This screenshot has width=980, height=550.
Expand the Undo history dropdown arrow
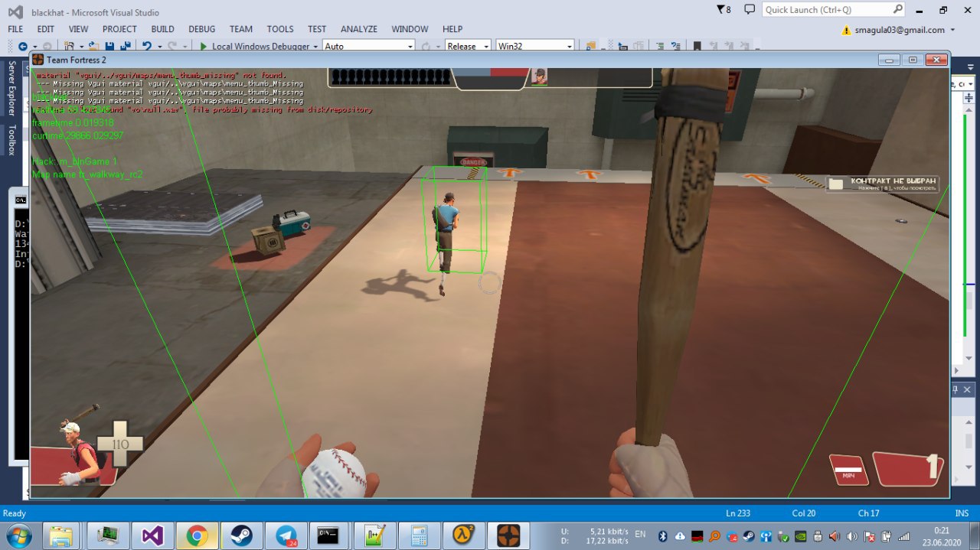tap(158, 47)
